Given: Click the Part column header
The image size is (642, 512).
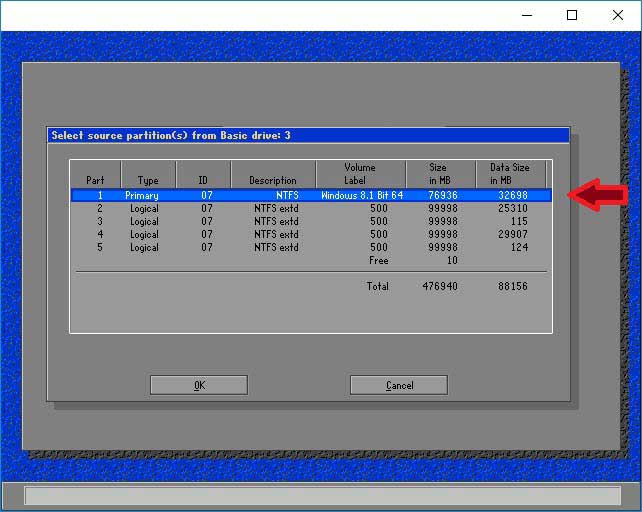Looking at the screenshot, I should 95,180.
